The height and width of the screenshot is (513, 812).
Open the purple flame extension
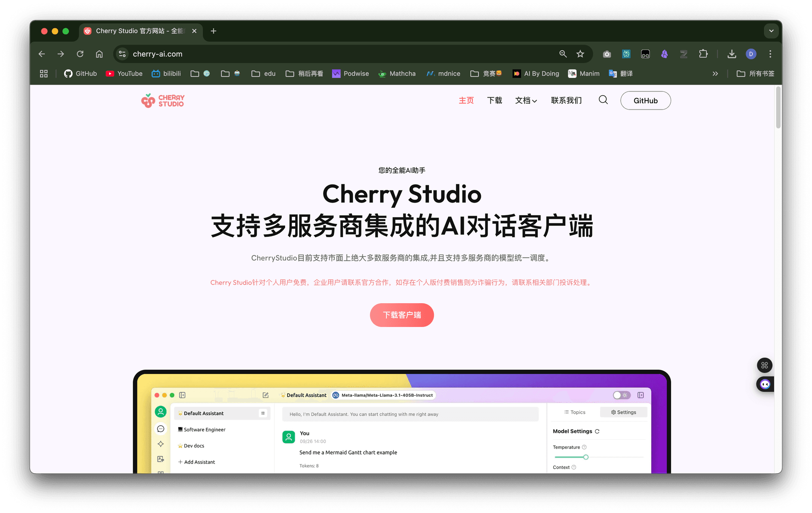pos(664,54)
